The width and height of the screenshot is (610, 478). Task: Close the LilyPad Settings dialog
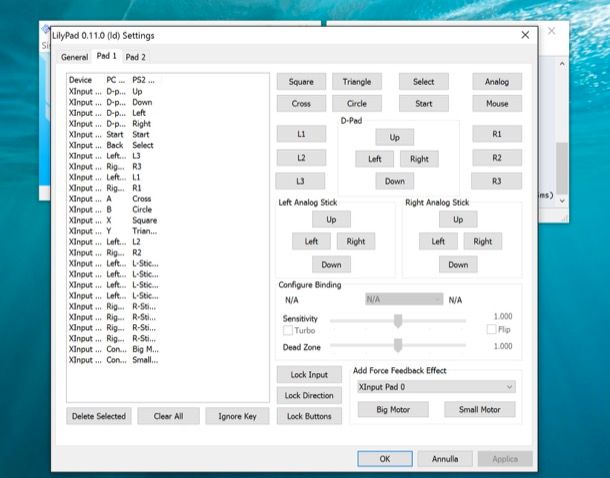(x=525, y=35)
